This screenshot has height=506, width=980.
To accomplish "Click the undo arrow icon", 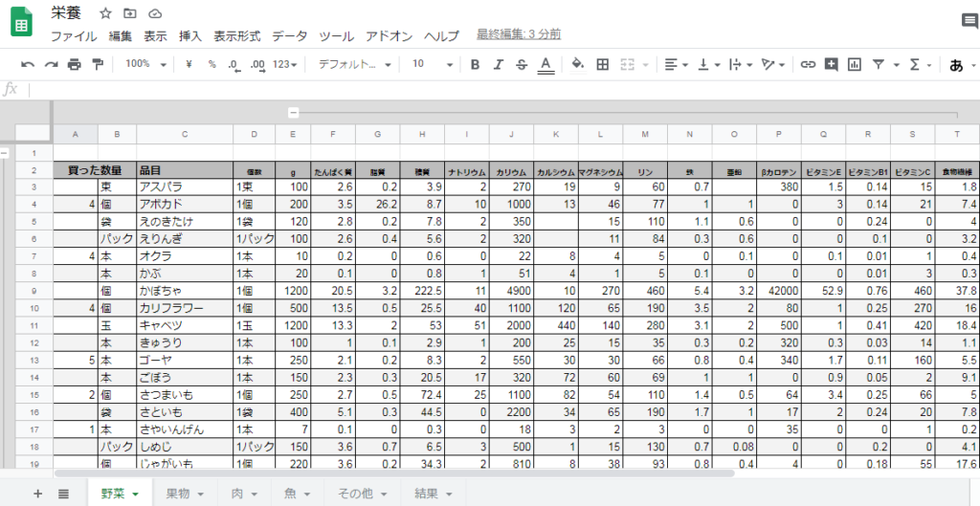I will pos(27,64).
